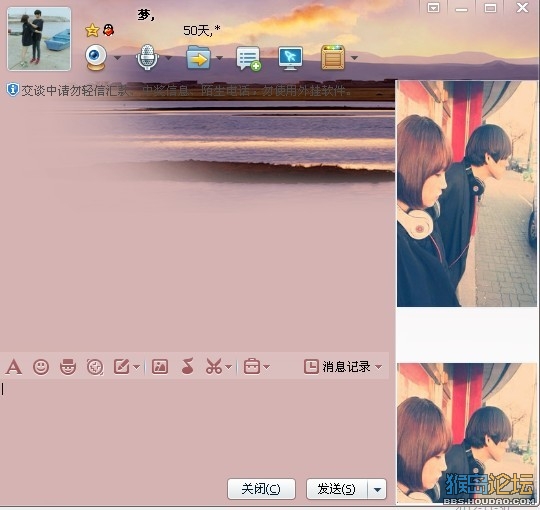Open the contact's avatar photo
The image size is (540, 510).
coord(39,39)
